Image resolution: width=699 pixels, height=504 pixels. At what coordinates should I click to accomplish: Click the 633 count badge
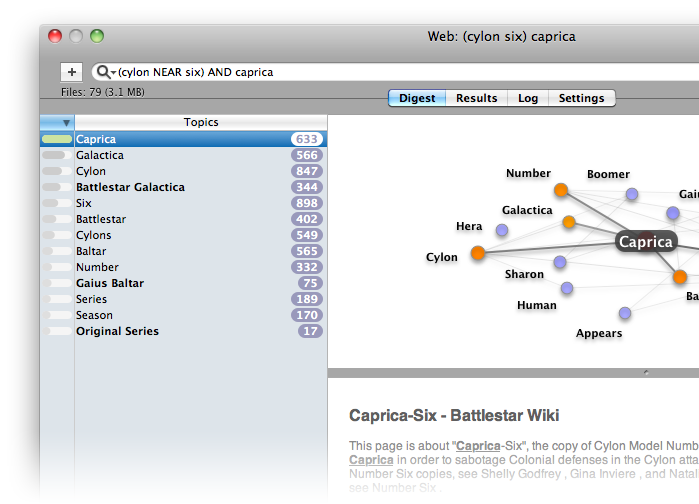307,139
